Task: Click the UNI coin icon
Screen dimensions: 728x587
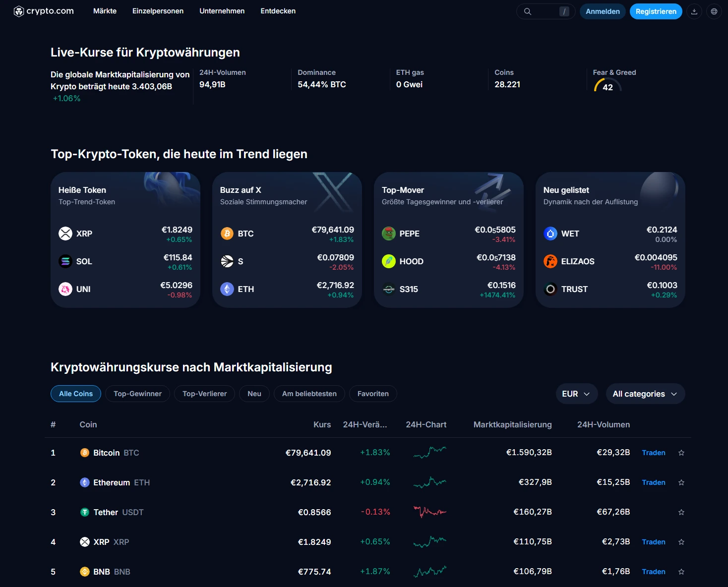Action: pos(65,289)
